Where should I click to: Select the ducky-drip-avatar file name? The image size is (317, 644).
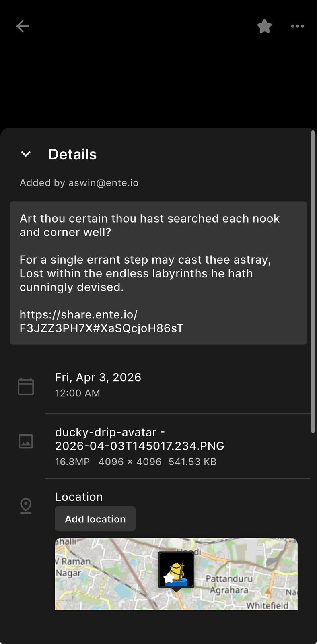pos(140,439)
